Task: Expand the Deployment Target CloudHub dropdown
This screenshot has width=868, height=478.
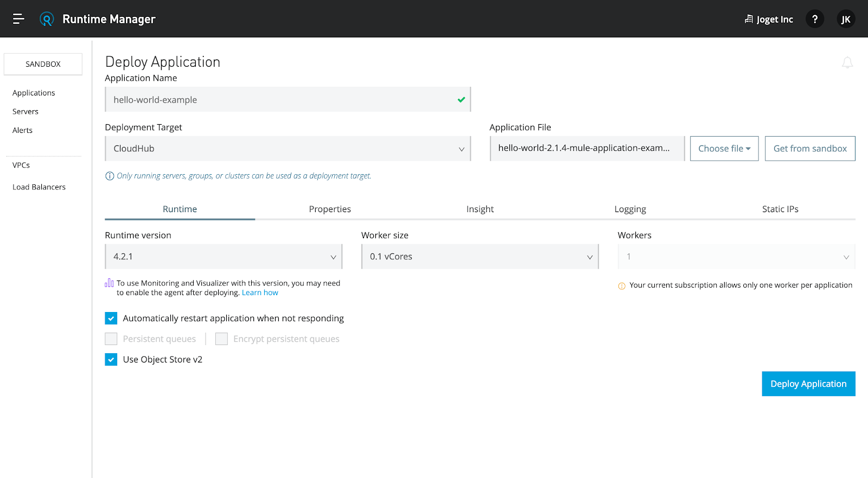Action: point(288,149)
